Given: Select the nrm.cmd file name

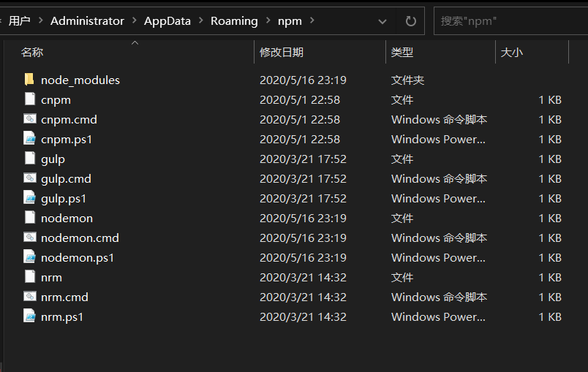Looking at the screenshot, I should click(x=64, y=297).
